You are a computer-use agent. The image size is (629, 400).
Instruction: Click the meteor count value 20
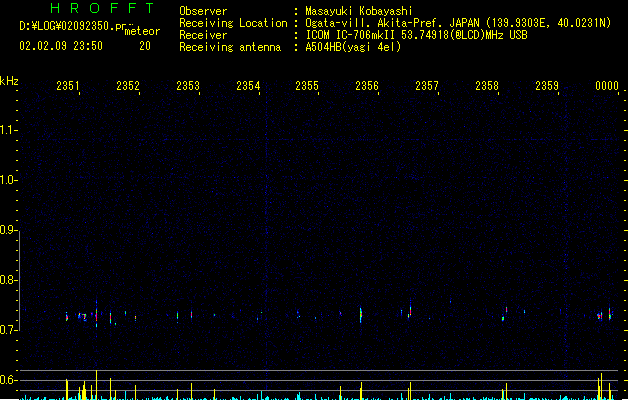145,46
